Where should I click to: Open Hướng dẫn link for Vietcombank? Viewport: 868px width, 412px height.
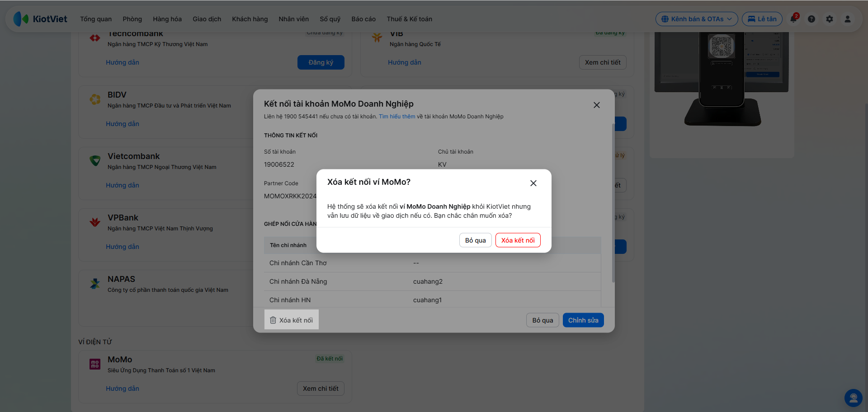[123, 185]
